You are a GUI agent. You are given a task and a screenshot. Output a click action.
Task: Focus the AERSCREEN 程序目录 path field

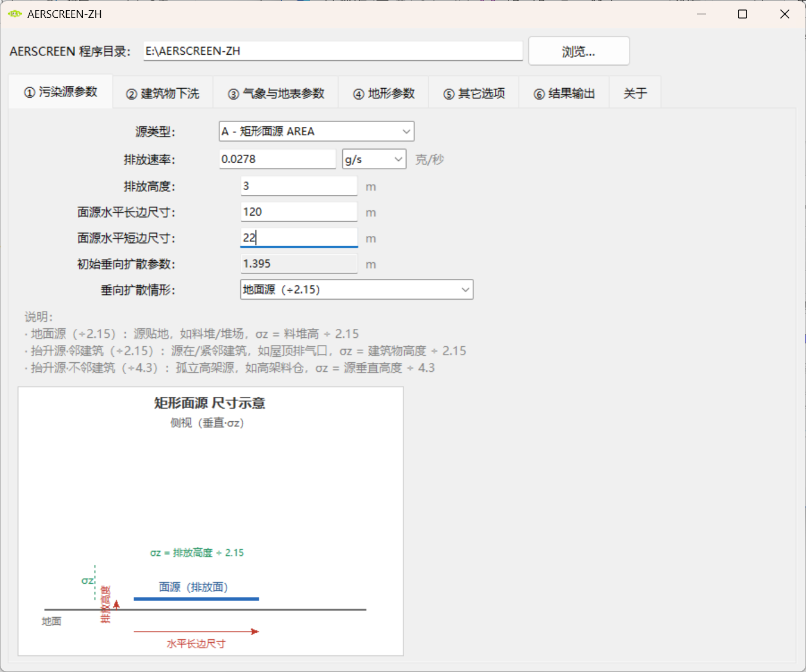click(x=333, y=51)
